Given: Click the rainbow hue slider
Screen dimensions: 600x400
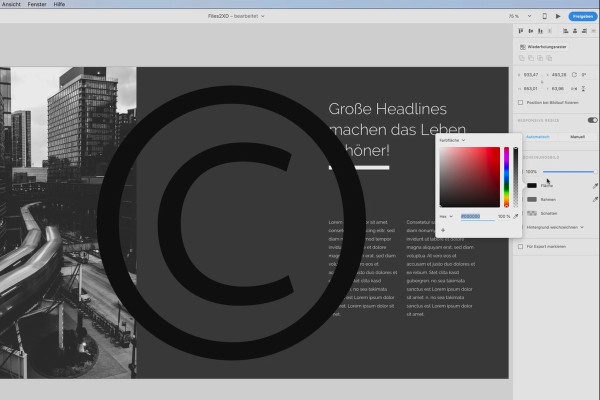Looking at the screenshot, I should 506,177.
